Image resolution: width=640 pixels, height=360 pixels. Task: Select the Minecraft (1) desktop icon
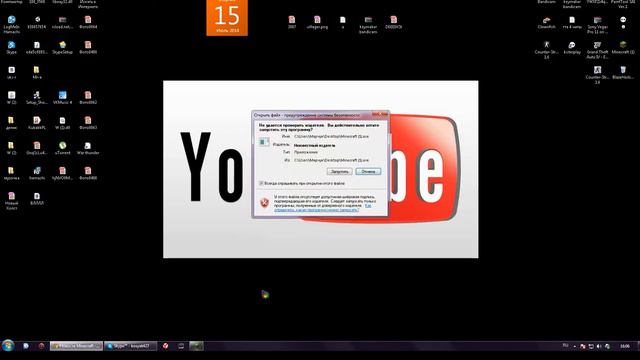tap(623, 48)
